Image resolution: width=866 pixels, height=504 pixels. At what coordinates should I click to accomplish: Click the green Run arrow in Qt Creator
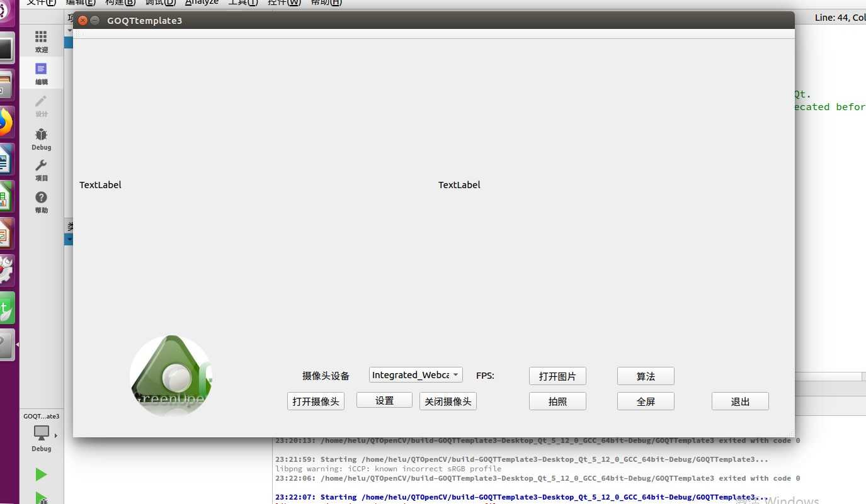pos(41,474)
